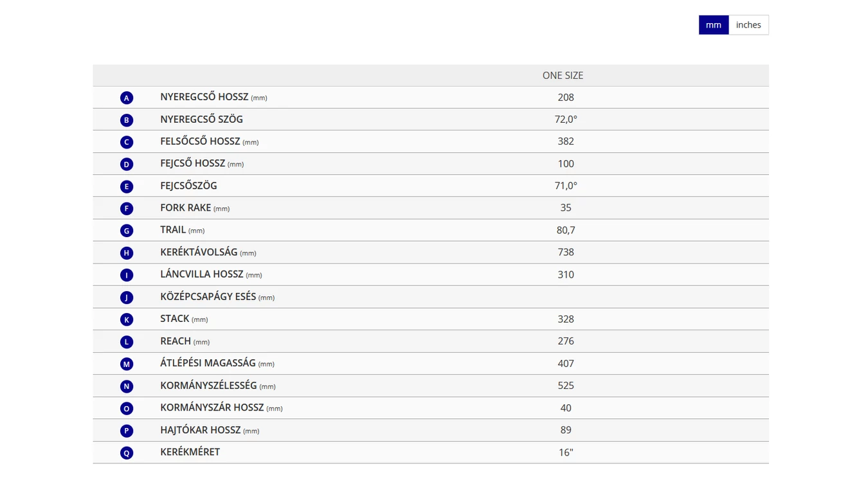Click the circled P icon for Hajtókar hossz
Image resolution: width=868 pixels, height=482 pixels.
click(x=127, y=431)
